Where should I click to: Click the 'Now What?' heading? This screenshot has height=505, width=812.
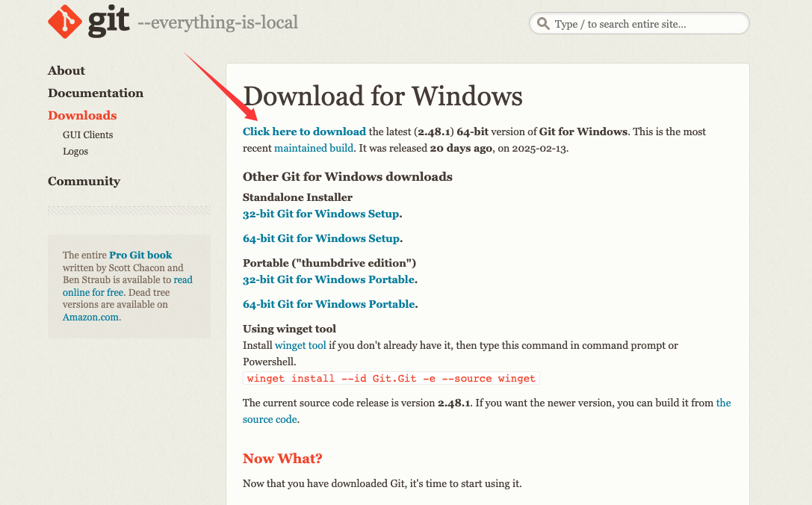coord(282,458)
